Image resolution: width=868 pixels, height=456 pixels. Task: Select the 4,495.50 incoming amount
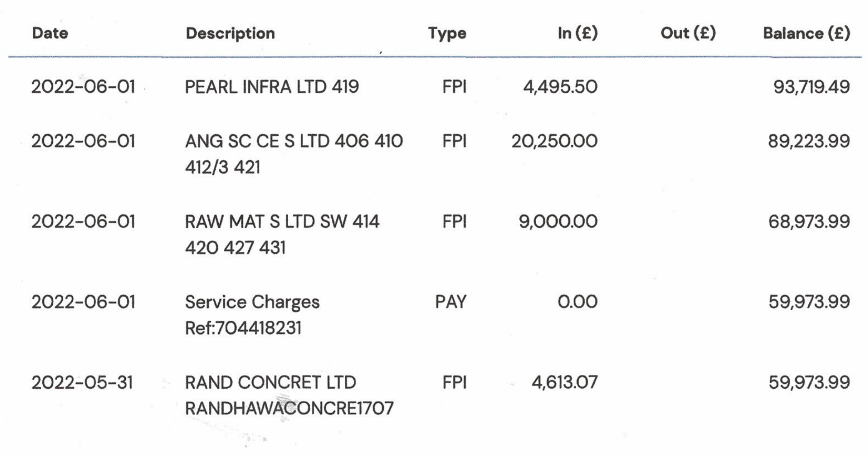point(560,87)
